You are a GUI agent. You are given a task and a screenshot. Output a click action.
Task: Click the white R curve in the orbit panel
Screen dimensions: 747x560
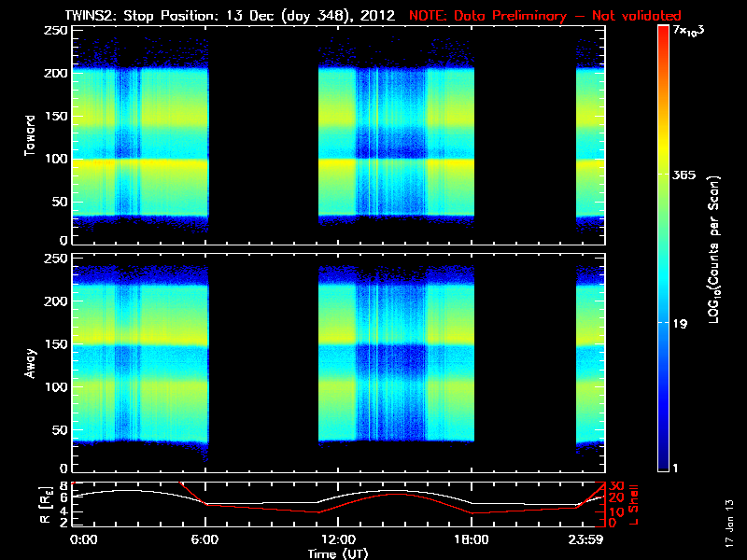pyautogui.click(x=338, y=498)
